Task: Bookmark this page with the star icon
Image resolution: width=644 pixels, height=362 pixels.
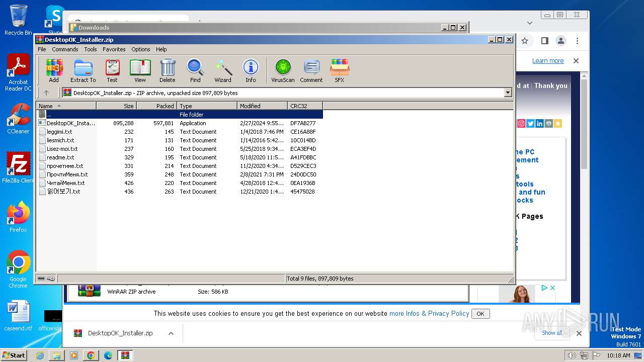Action: [x=525, y=41]
